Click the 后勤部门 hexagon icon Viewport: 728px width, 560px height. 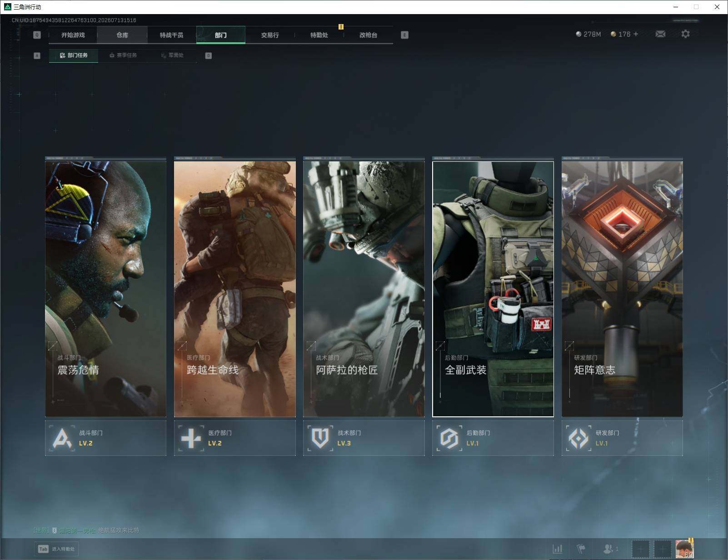(x=449, y=438)
